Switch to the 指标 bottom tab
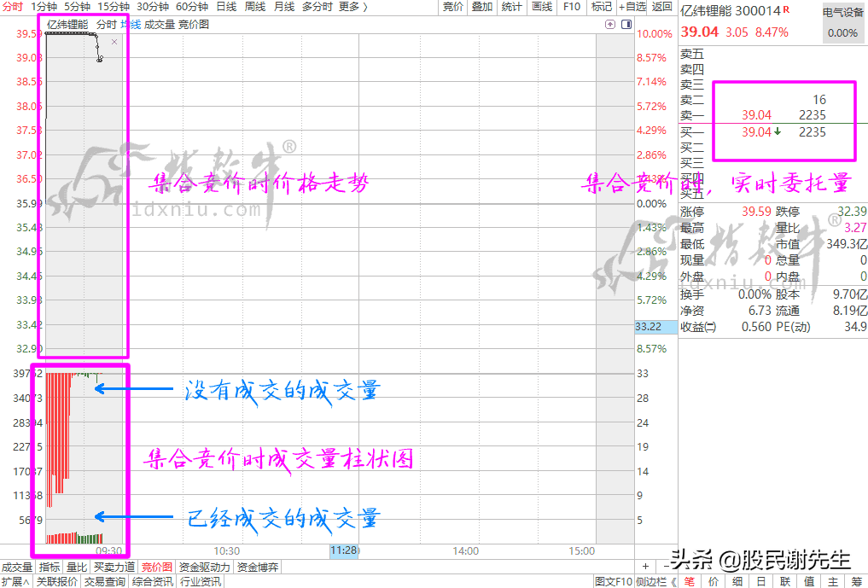 click(x=50, y=567)
